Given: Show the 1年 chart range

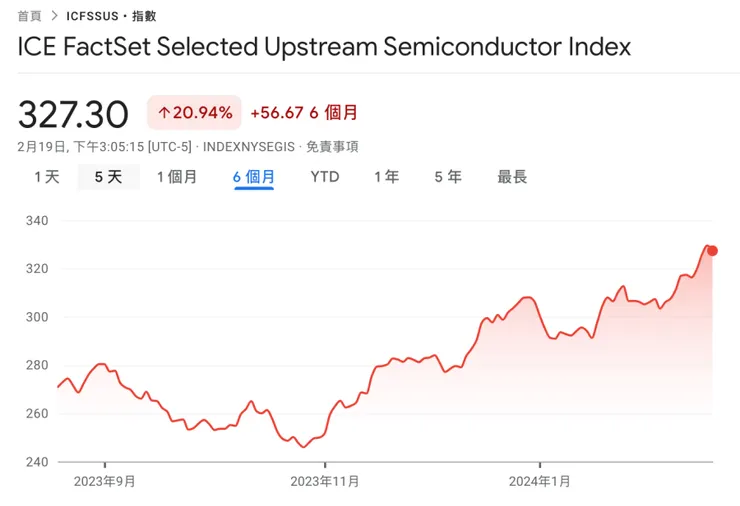Looking at the screenshot, I should tap(386, 177).
